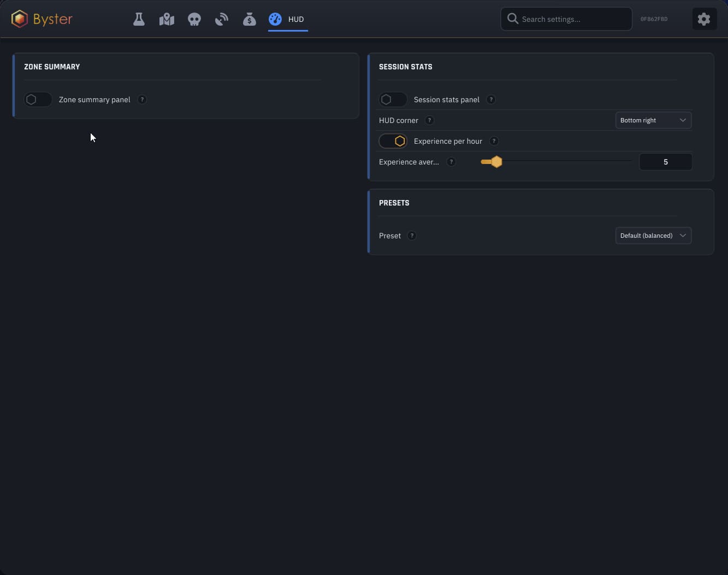This screenshot has width=728, height=575.
Task: Open the Preset dropdown
Action: [653, 236]
